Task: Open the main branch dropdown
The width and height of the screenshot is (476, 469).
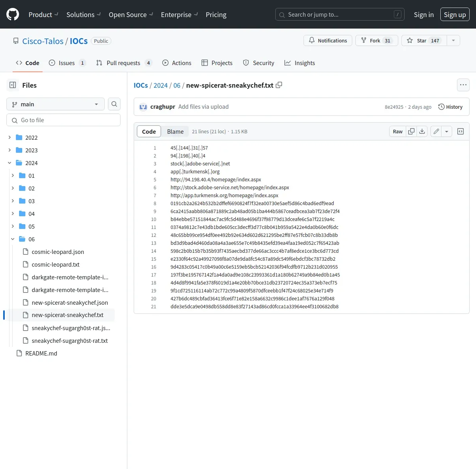Action: point(56,104)
